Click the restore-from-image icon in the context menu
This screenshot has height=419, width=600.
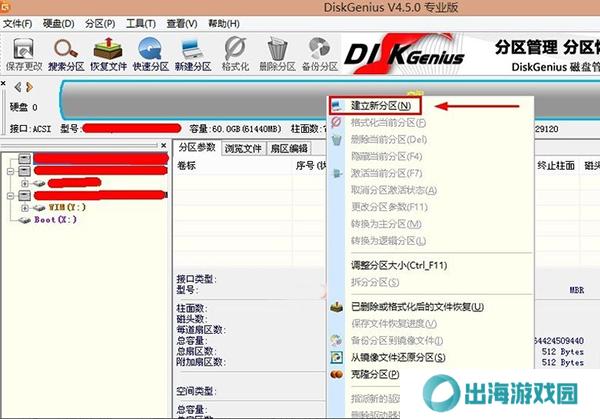tap(336, 357)
